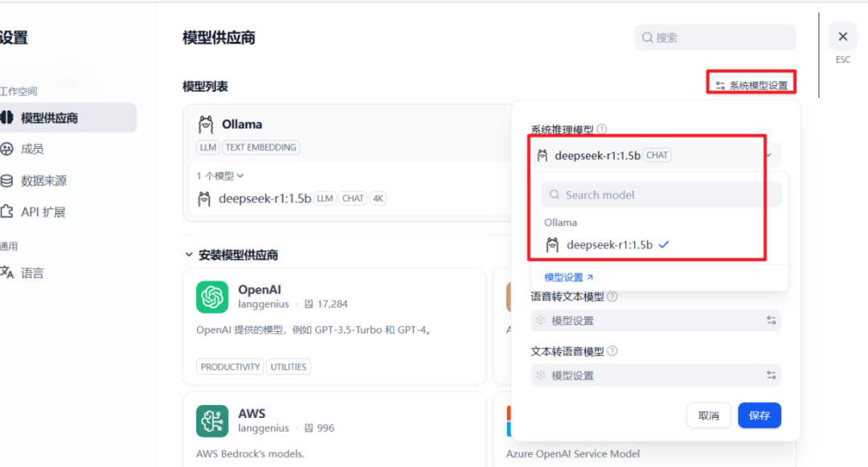The image size is (868, 467).
Task: Click the blue checkmark beside deepseek-r1:1.5b
Action: 664,244
